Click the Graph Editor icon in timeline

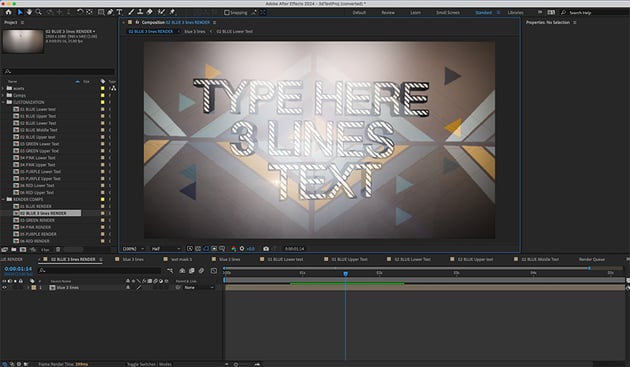(x=214, y=271)
